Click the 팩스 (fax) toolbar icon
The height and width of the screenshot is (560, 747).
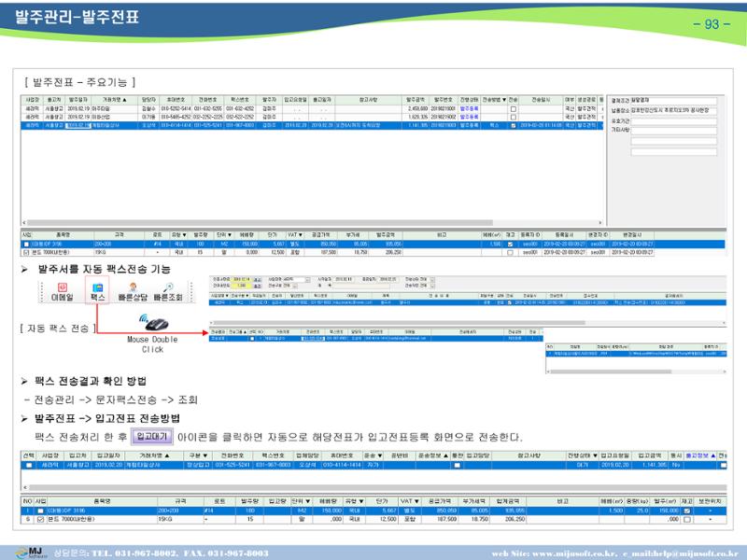pyautogui.click(x=98, y=291)
